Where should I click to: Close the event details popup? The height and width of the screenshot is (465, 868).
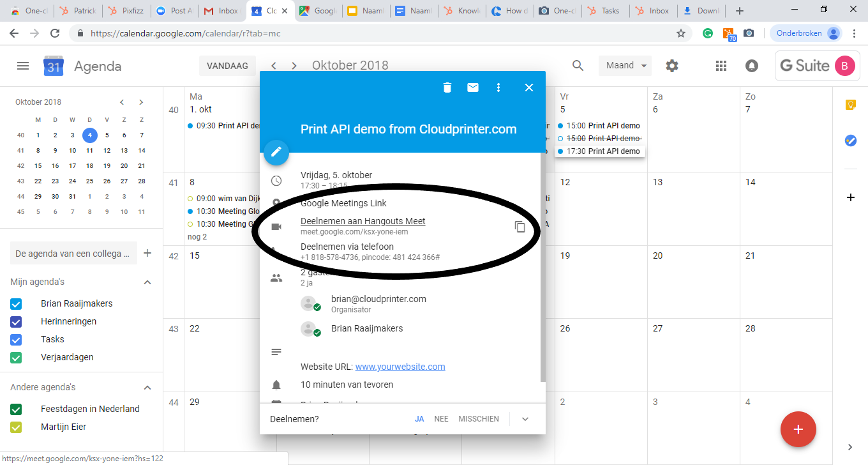pos(529,88)
